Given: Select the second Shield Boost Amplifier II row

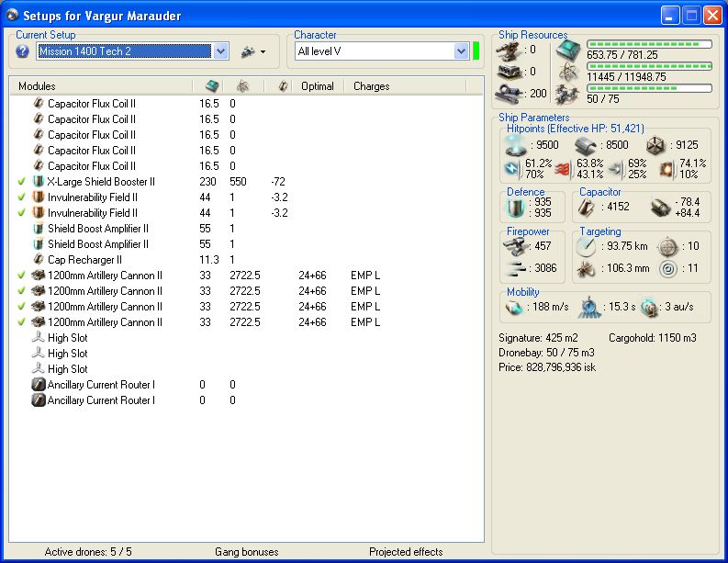Looking at the screenshot, I should click(x=246, y=244).
